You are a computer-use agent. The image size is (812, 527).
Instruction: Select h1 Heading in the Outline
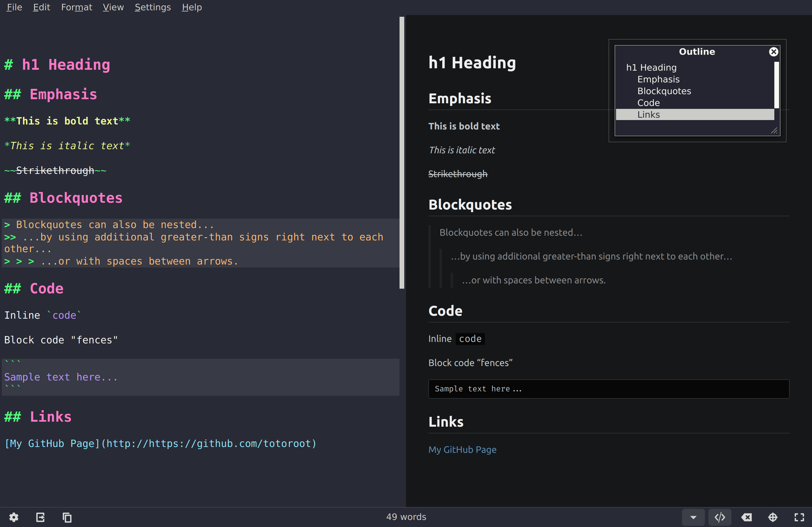[651, 68]
